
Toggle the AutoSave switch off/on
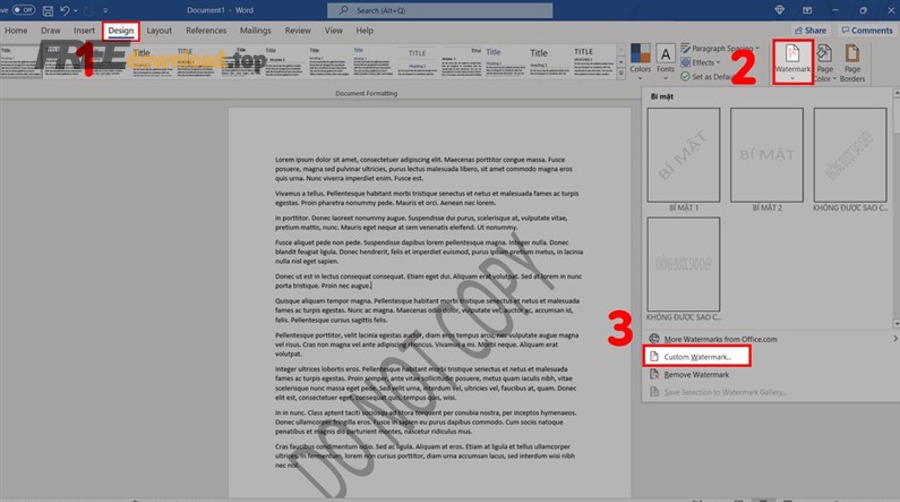23,10
